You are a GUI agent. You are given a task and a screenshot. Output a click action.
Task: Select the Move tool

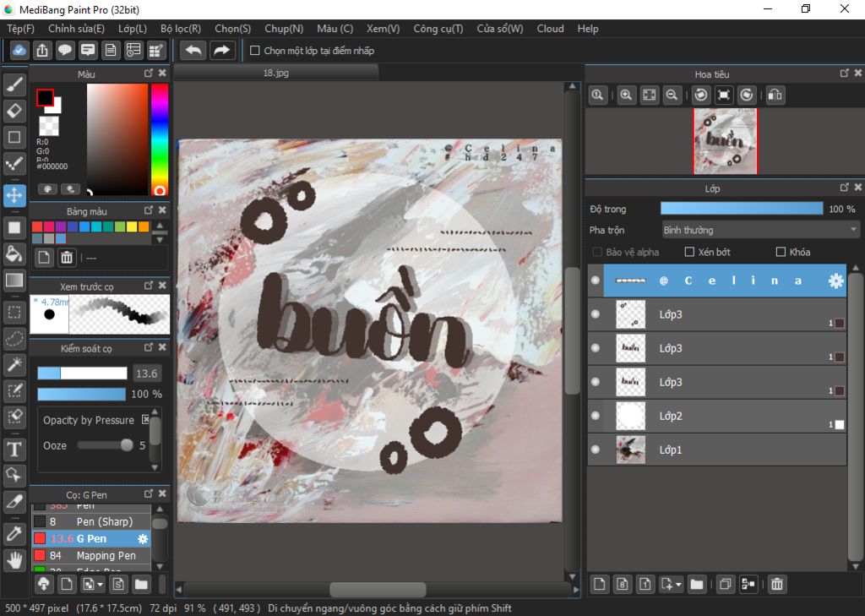14,195
